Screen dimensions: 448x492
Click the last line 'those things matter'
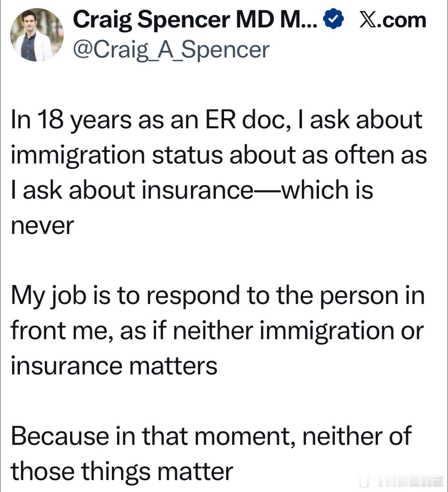[x=122, y=471]
